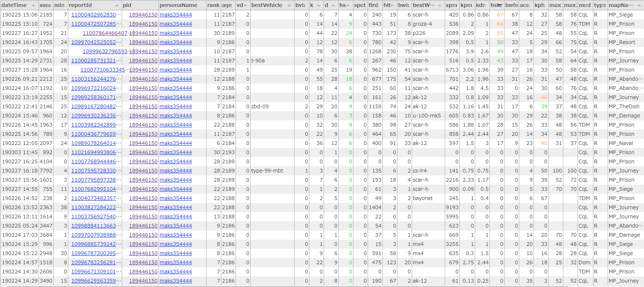Select the cs-lr4 best weapon cell

428,171
